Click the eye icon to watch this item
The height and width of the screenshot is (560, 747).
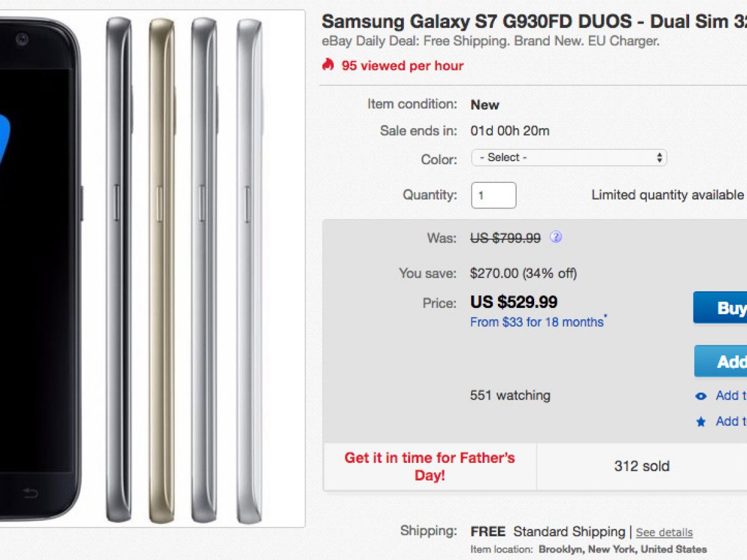pyautogui.click(x=701, y=396)
